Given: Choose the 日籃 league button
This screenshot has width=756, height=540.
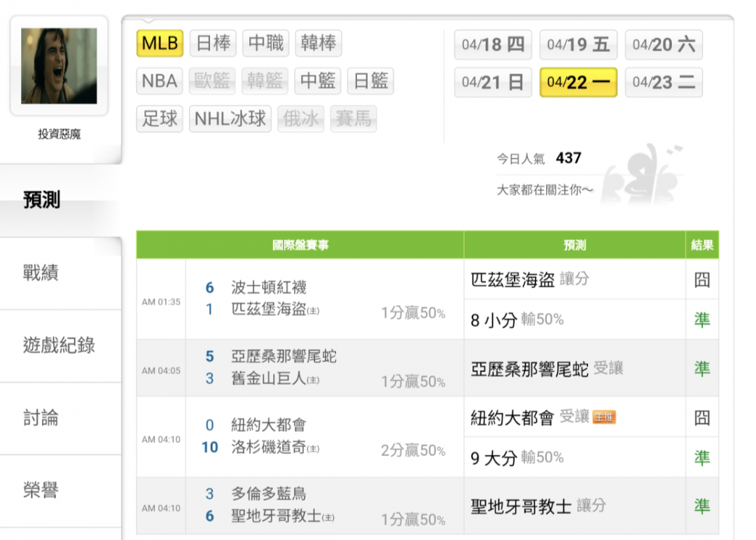Looking at the screenshot, I should (x=370, y=81).
